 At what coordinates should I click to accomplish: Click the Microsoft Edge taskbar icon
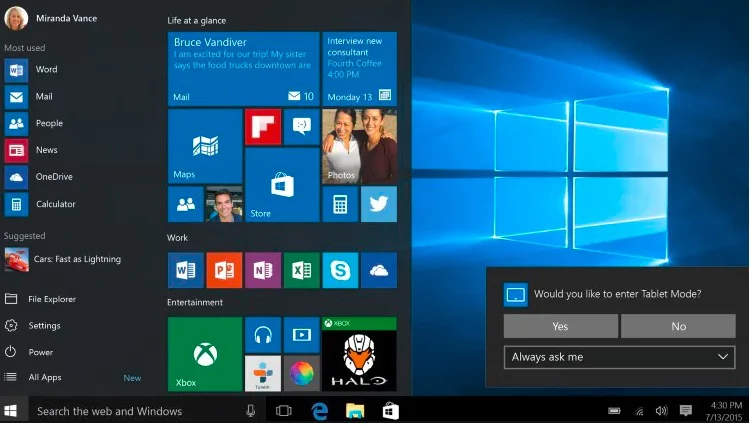click(320, 411)
